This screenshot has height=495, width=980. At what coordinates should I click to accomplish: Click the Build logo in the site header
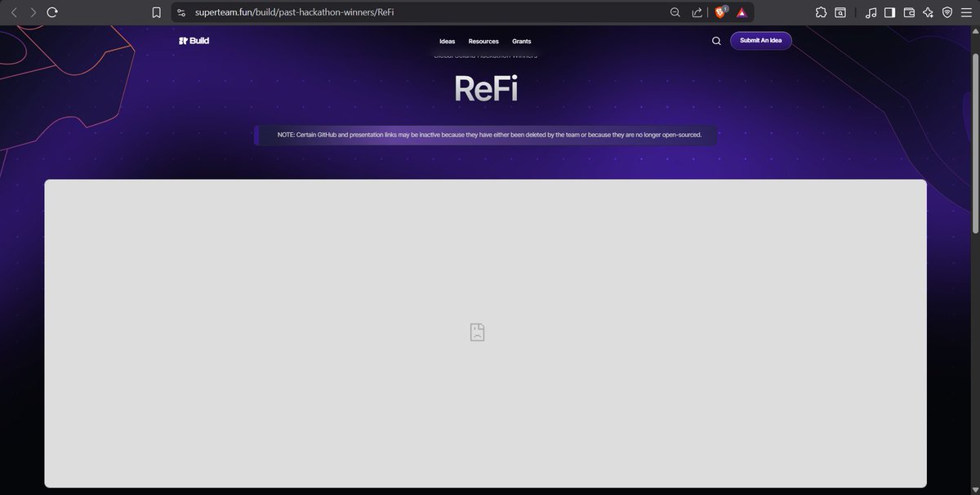coord(194,41)
